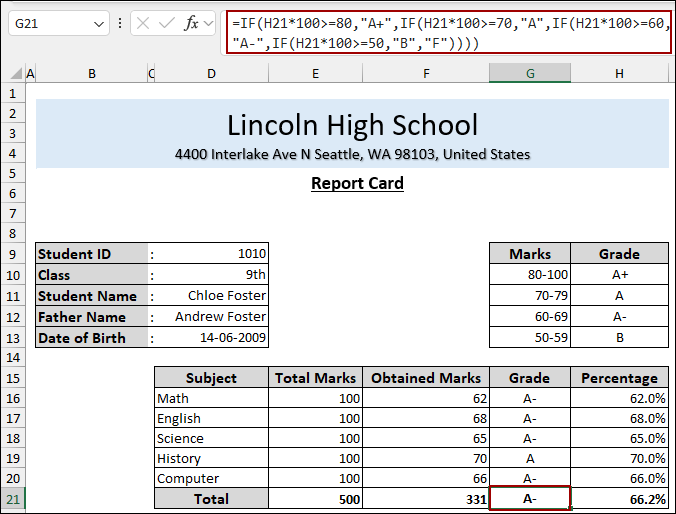The image size is (676, 514).
Task: Select column H header
Action: tap(619, 73)
